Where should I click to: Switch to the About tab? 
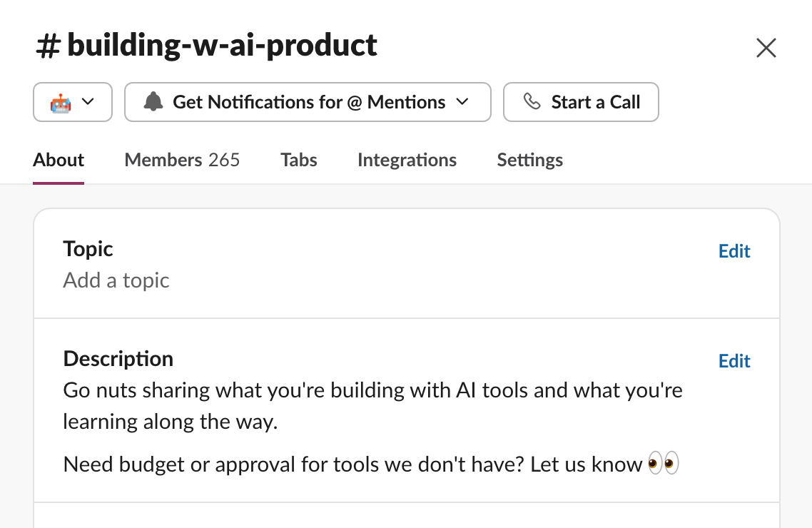click(59, 160)
